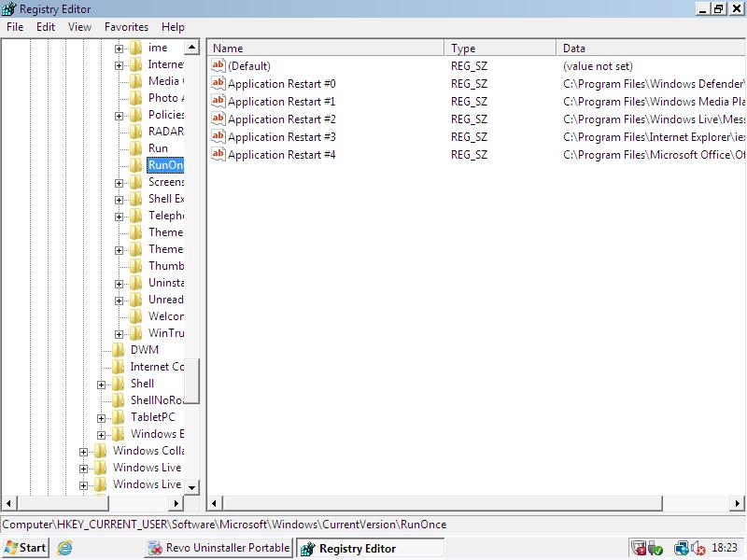Open the Help menu
Image resolution: width=747 pixels, height=560 pixels.
click(173, 27)
